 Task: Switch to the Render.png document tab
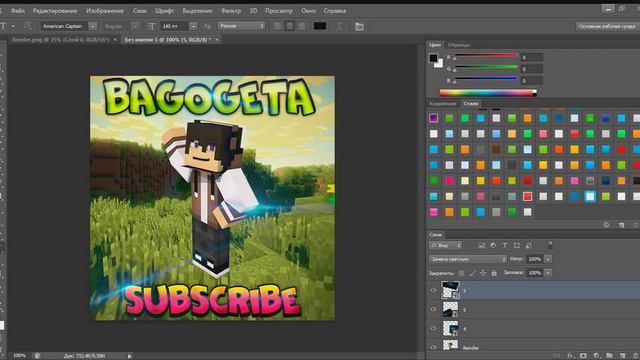click(60, 40)
